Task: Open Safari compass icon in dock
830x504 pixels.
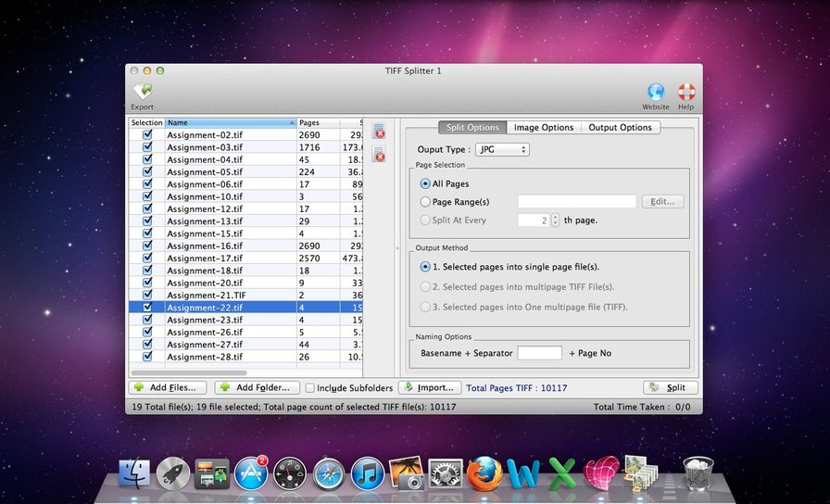Action: [x=329, y=472]
